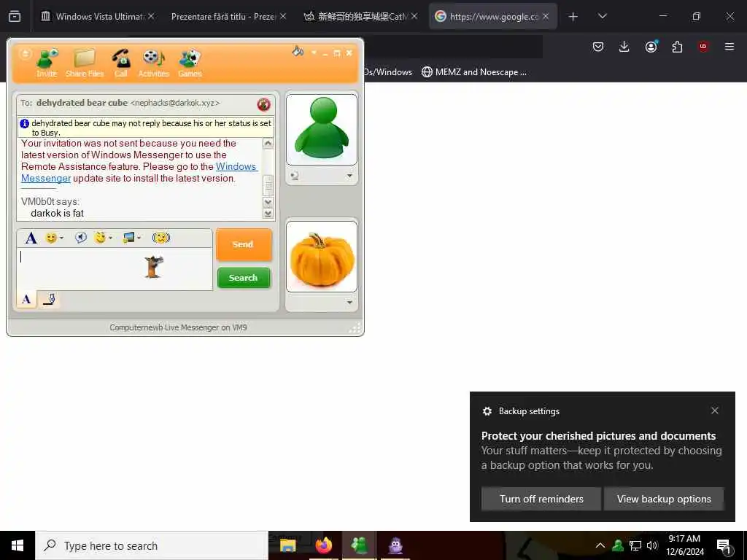
Task: Open the Action Center notification icon
Action: click(x=724, y=546)
